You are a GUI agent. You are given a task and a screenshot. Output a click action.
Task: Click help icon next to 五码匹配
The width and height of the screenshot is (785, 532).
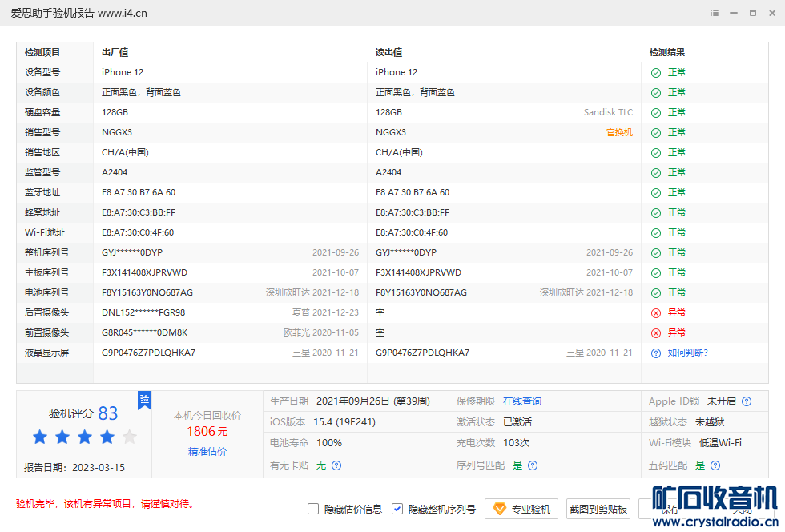[715, 465]
